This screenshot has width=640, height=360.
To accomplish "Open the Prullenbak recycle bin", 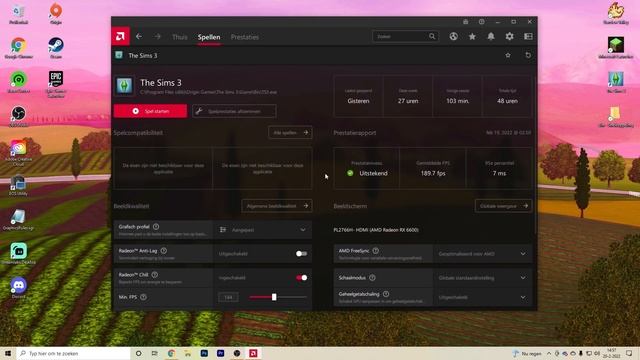I will click(18, 13).
